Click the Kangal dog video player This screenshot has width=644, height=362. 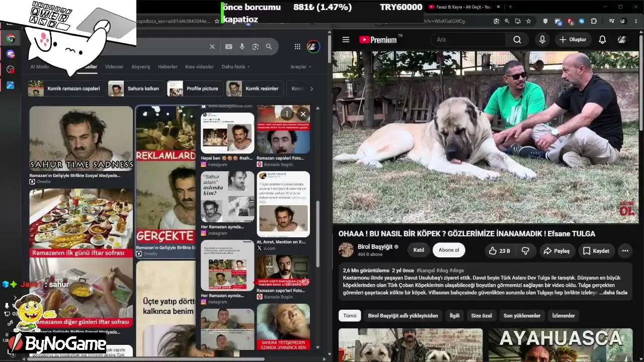pyautogui.click(x=486, y=137)
